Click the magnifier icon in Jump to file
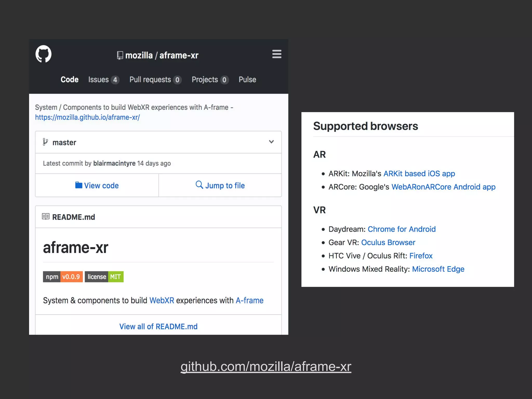This screenshot has height=399, width=532. tap(199, 185)
